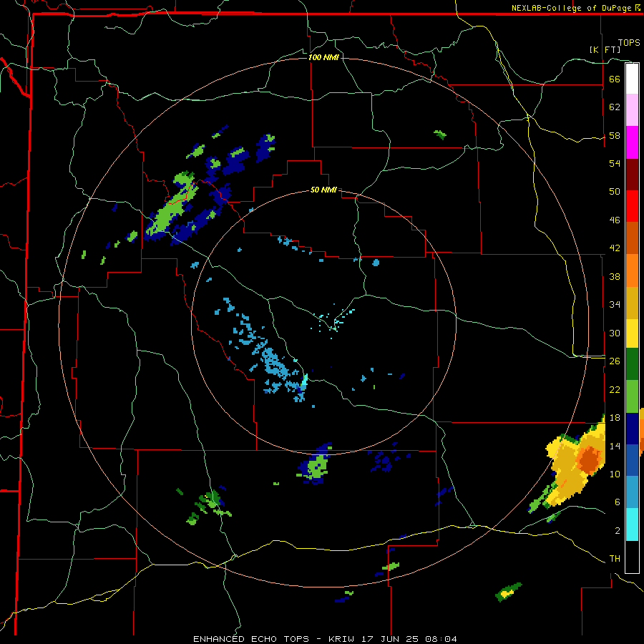The image size is (644, 644).
Task: Click the 'TOPS' legend heading
Action: [x=629, y=43]
